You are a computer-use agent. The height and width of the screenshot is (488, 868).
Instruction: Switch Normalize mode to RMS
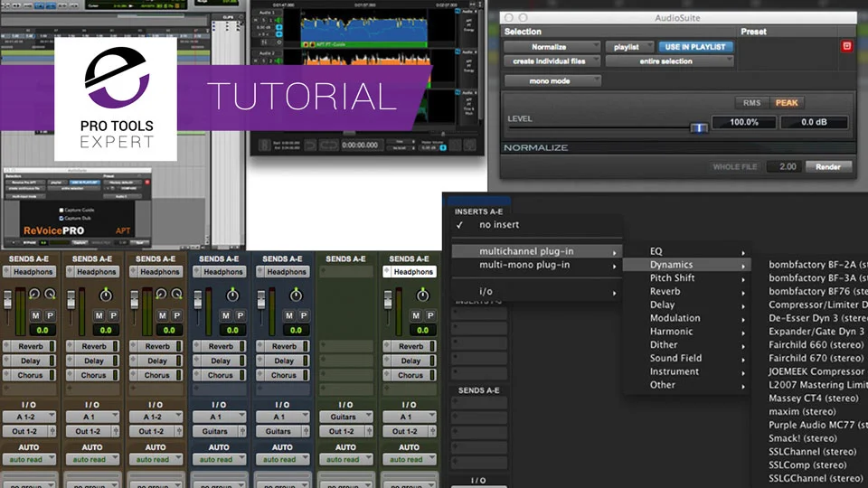[751, 103]
